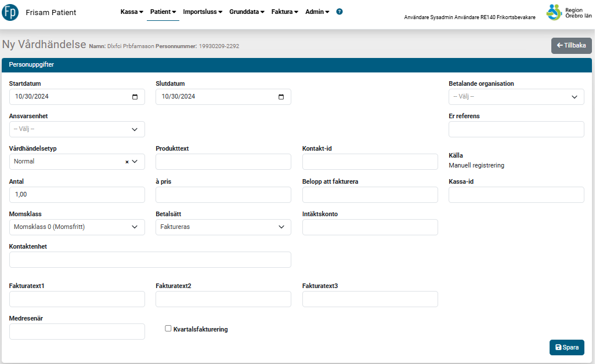Open the Kassa menu
Image resolution: width=596 pixels, height=364 pixels.
coord(132,12)
